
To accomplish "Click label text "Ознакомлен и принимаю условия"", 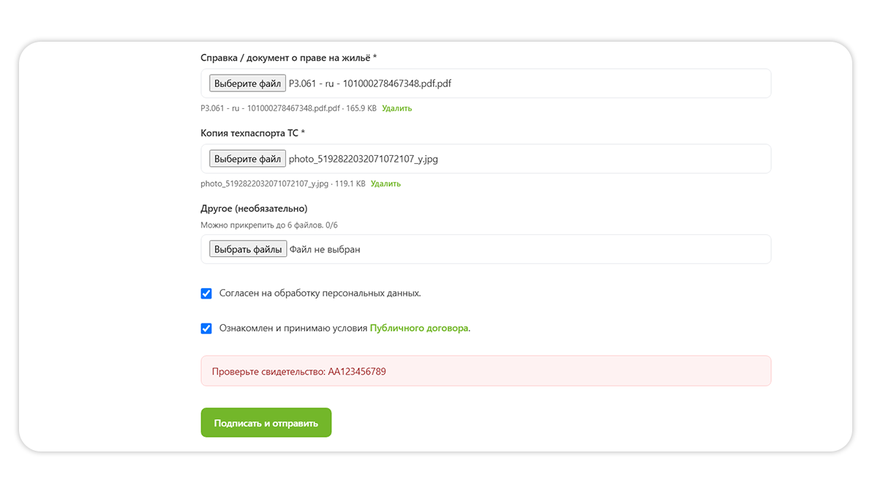I will (293, 328).
